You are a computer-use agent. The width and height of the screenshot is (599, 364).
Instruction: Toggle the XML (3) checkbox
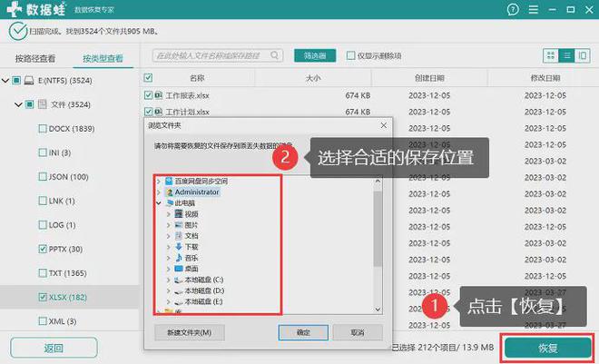[43, 321]
